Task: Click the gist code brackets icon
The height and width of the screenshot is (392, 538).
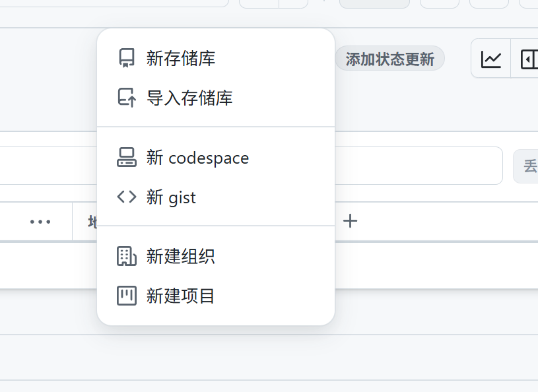Action: coord(127,197)
